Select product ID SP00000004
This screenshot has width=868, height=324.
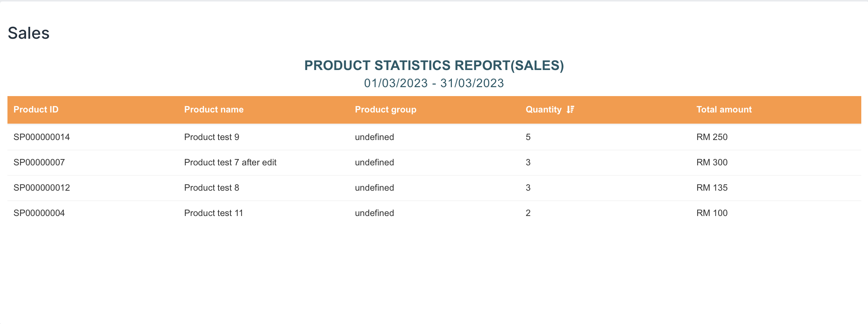pyautogui.click(x=39, y=213)
